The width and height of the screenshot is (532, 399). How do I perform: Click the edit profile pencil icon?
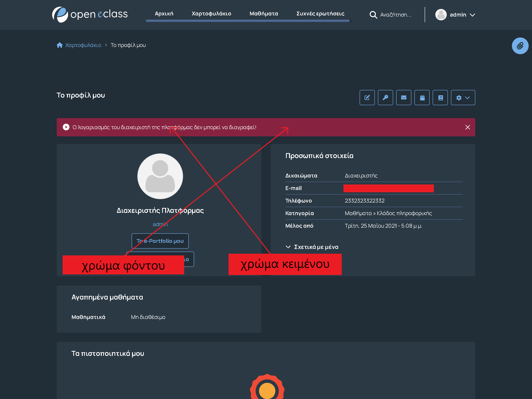(x=367, y=98)
